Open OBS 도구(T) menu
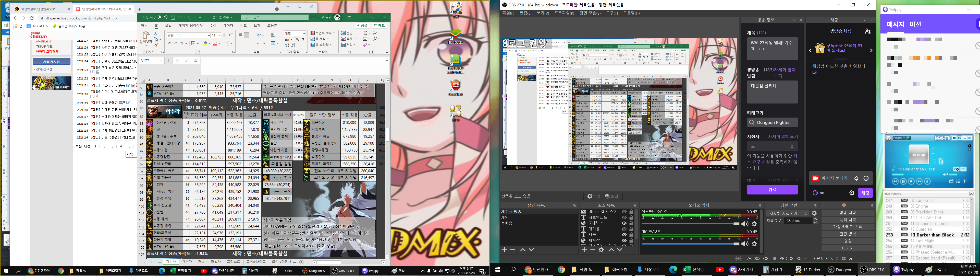 point(612,13)
